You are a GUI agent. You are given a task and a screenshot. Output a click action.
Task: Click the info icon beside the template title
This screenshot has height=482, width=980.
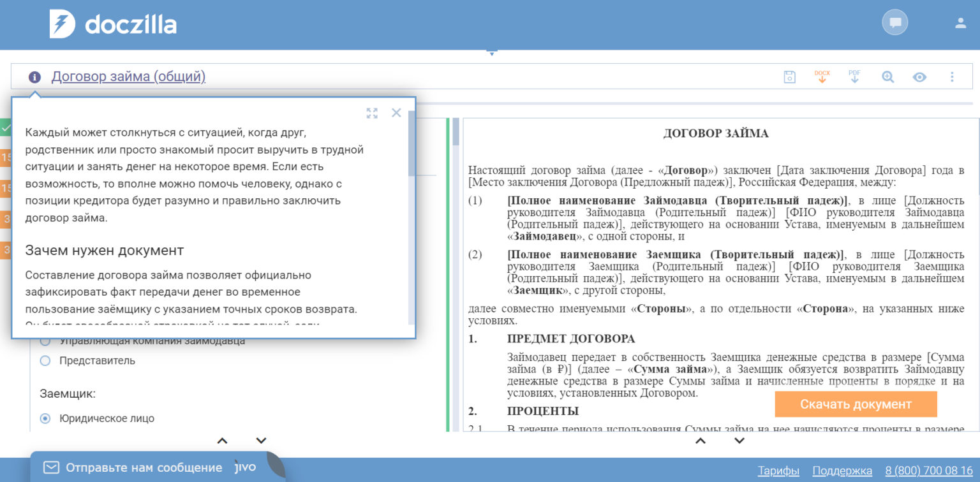click(34, 77)
